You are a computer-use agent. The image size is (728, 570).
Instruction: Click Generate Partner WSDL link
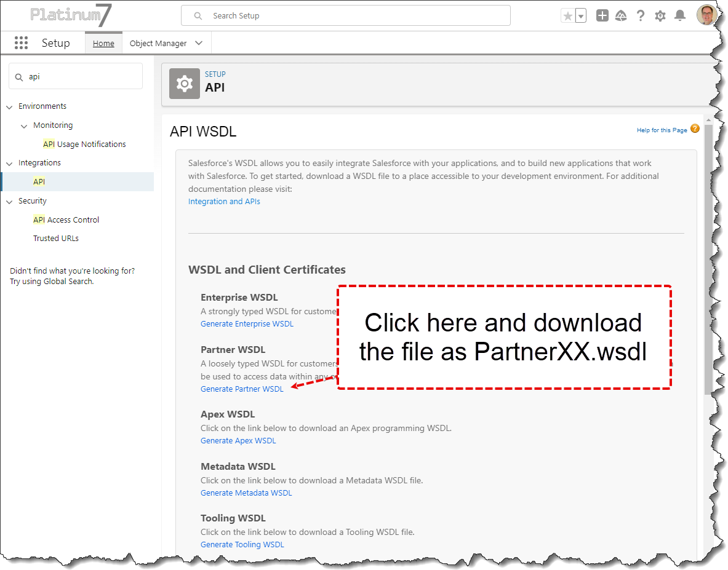click(242, 389)
